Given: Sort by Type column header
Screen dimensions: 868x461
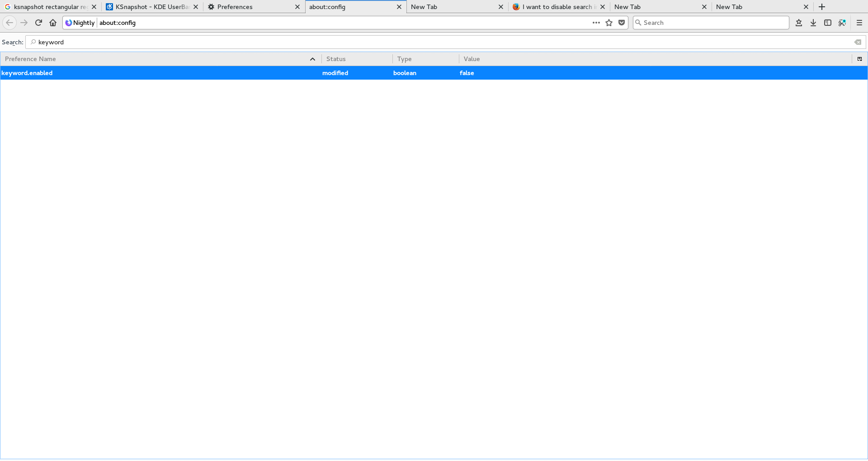Looking at the screenshot, I should coord(426,59).
